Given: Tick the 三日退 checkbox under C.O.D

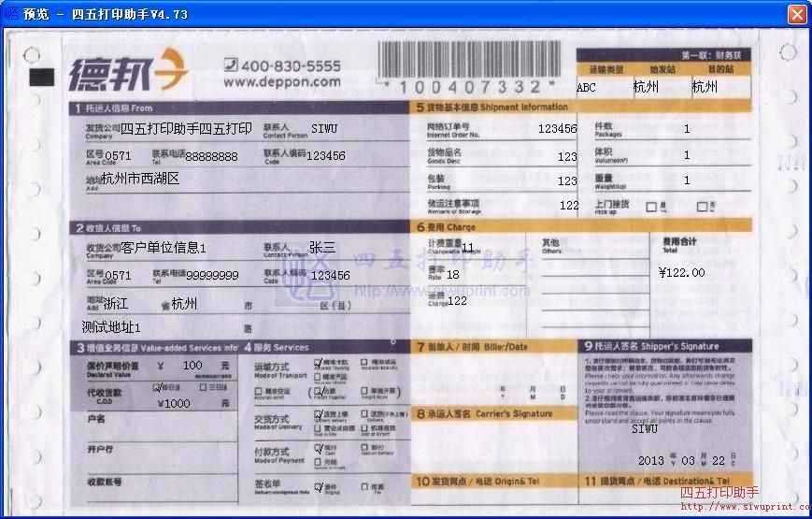Looking at the screenshot, I should pos(203,387).
